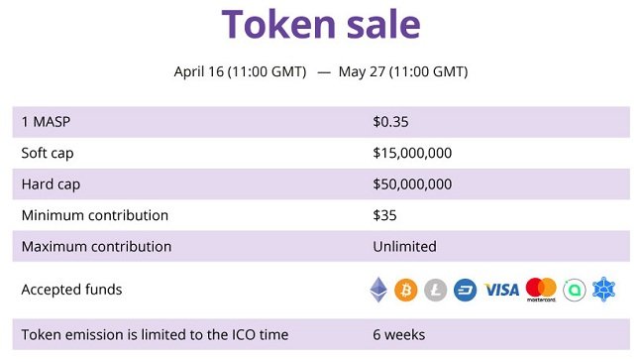Select the 1 MASP row label

click(x=46, y=122)
